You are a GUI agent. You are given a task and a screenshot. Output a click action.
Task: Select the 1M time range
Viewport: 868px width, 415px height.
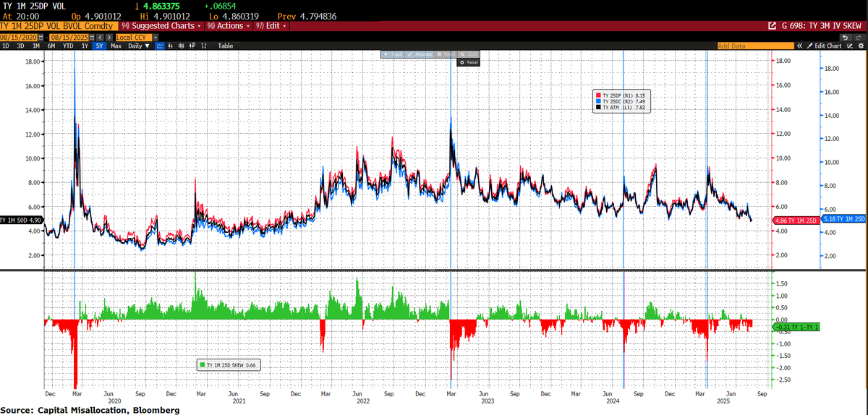pyautogui.click(x=36, y=46)
